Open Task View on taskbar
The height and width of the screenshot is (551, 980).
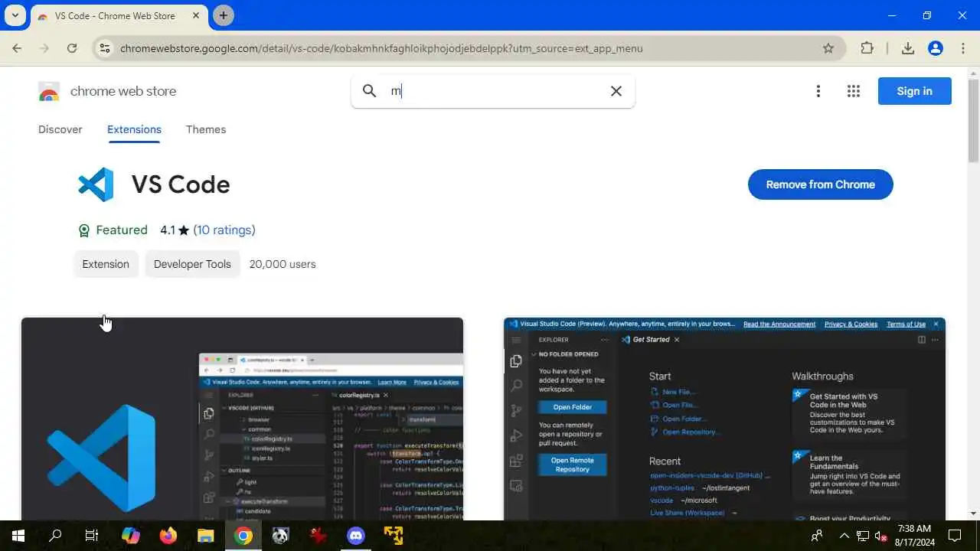pos(92,536)
